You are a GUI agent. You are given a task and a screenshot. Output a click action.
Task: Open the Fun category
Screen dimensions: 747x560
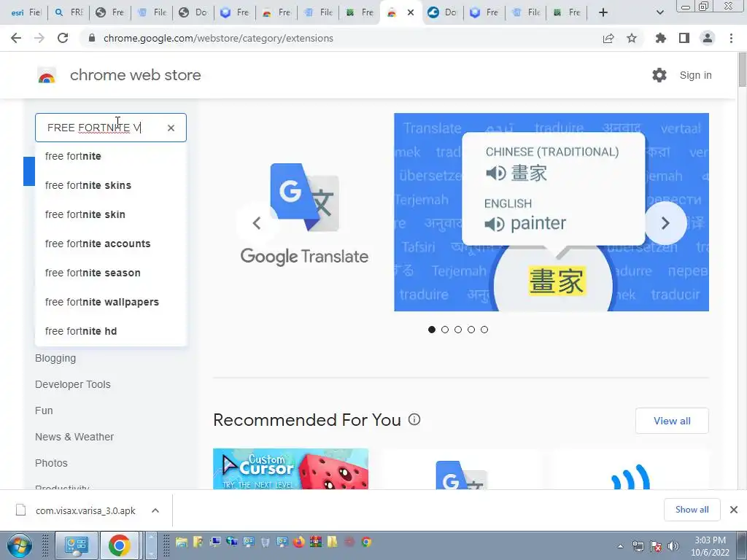tap(44, 411)
